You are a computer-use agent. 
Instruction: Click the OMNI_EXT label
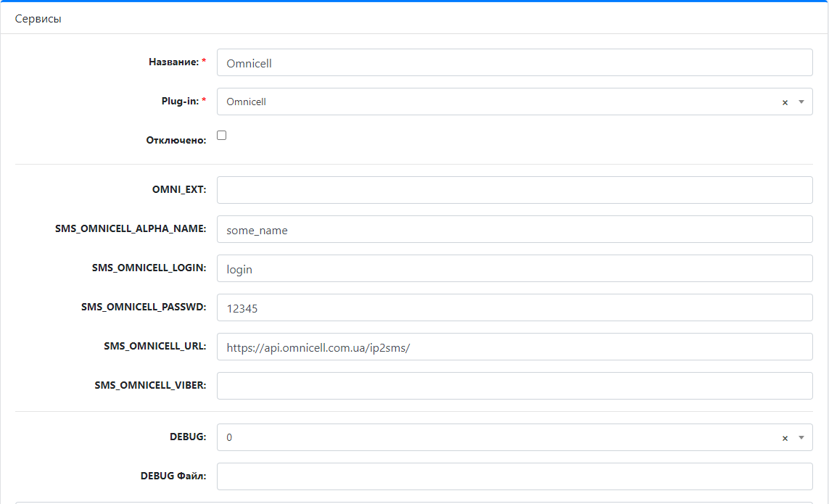(179, 189)
